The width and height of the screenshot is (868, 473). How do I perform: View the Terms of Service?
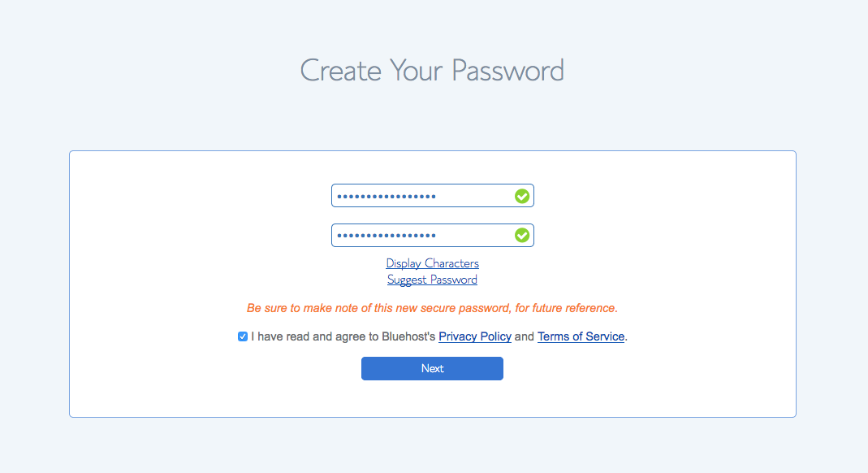coord(581,336)
